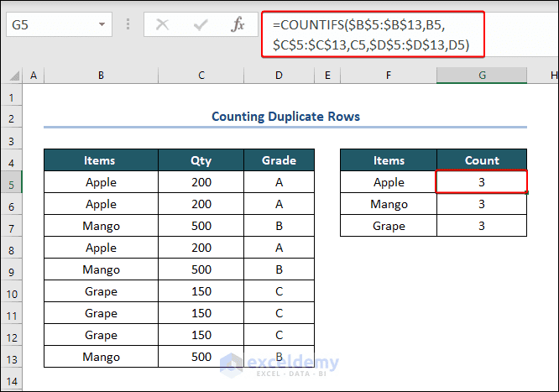Select cell B11 containing Grape
559x392 pixels.
tap(102, 313)
